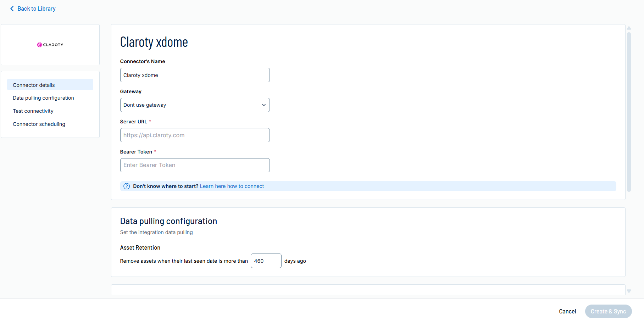Jump to Test connectivity section
The height and width of the screenshot is (323, 644).
[33, 111]
